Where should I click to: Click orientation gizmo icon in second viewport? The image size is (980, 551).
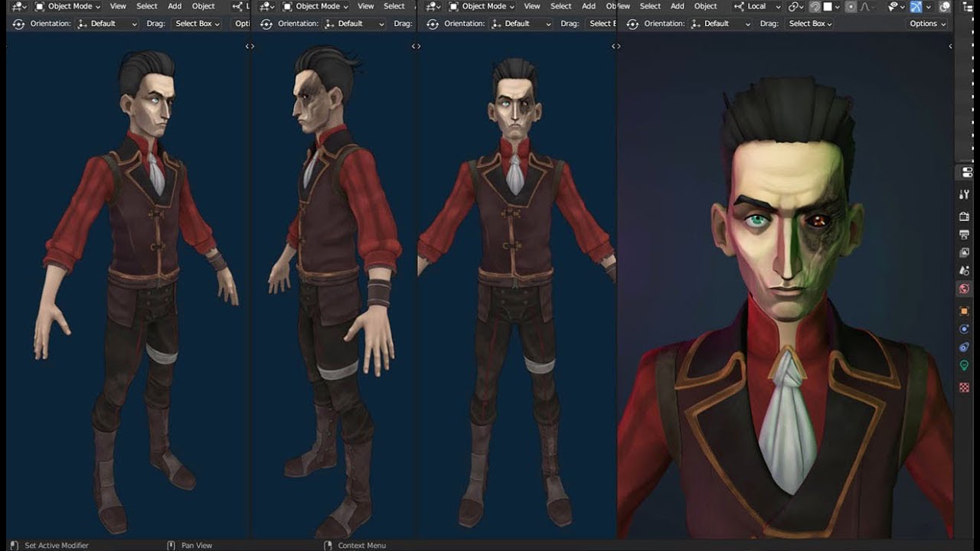pos(266,24)
